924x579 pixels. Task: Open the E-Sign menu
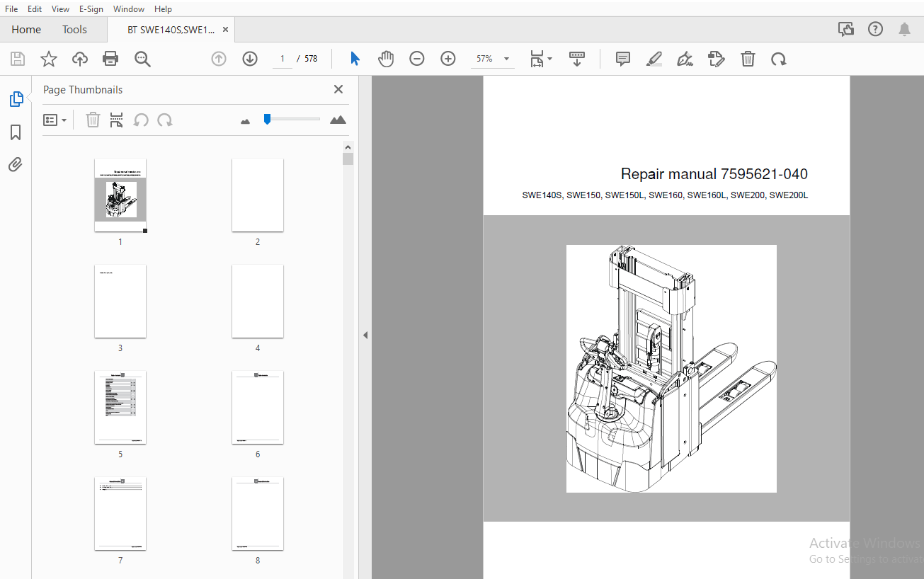coord(91,8)
